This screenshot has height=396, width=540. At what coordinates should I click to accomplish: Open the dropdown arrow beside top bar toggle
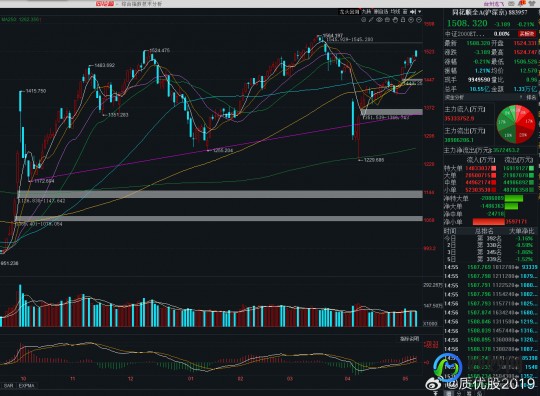[x=419, y=12]
